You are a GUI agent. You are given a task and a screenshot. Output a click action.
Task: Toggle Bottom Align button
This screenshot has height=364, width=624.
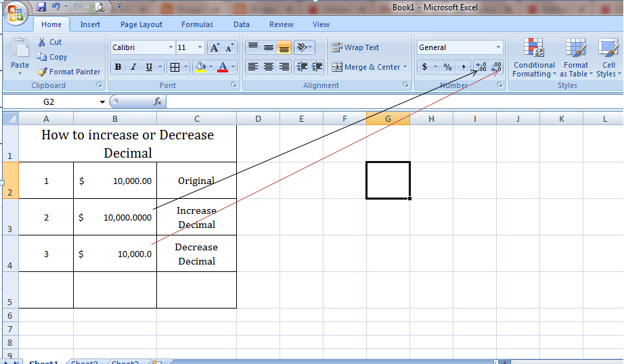pos(284,47)
